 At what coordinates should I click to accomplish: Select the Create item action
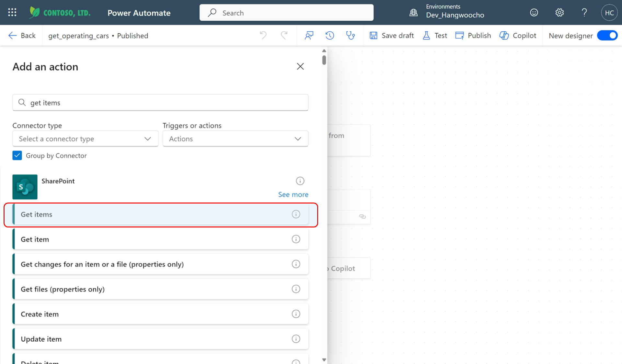coord(161,314)
